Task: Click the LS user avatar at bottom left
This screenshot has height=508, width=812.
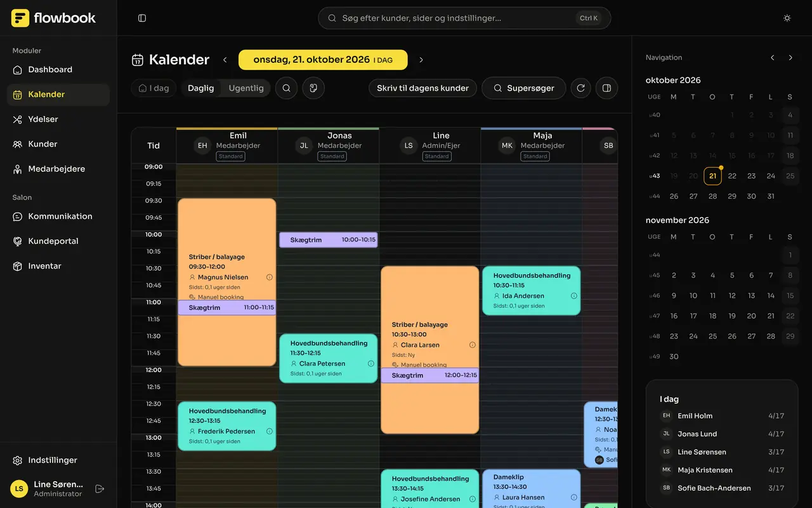Action: pos(19,489)
